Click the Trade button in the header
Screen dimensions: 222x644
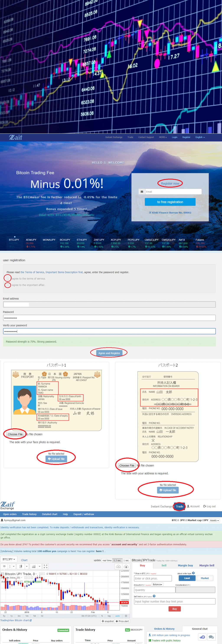point(179,506)
